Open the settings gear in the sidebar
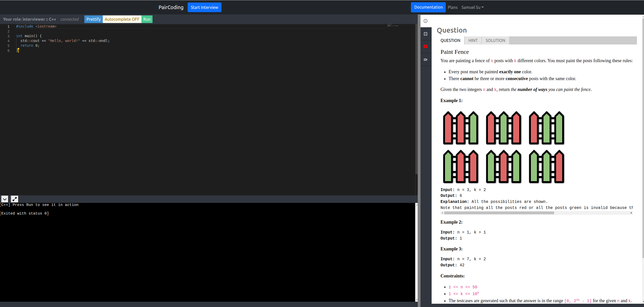Viewport: 644px width, 307px height. pyautogui.click(x=426, y=34)
